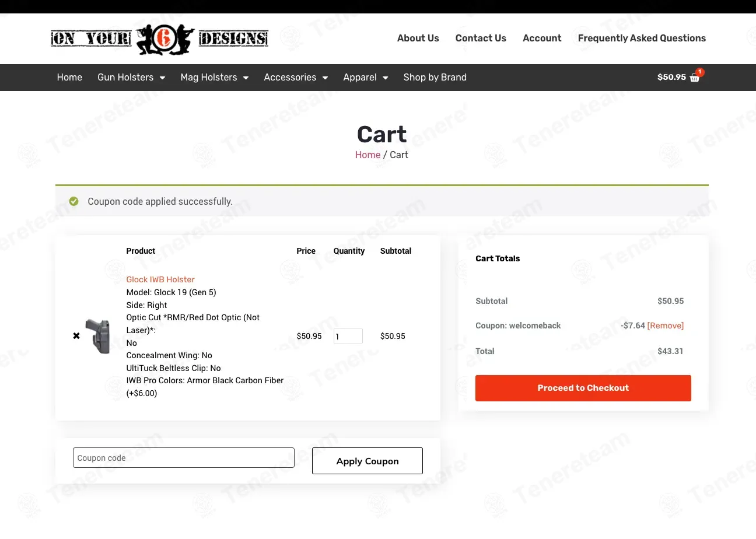756x539 pixels.
Task: Open Frequently Asked Questions page
Action: click(x=642, y=38)
